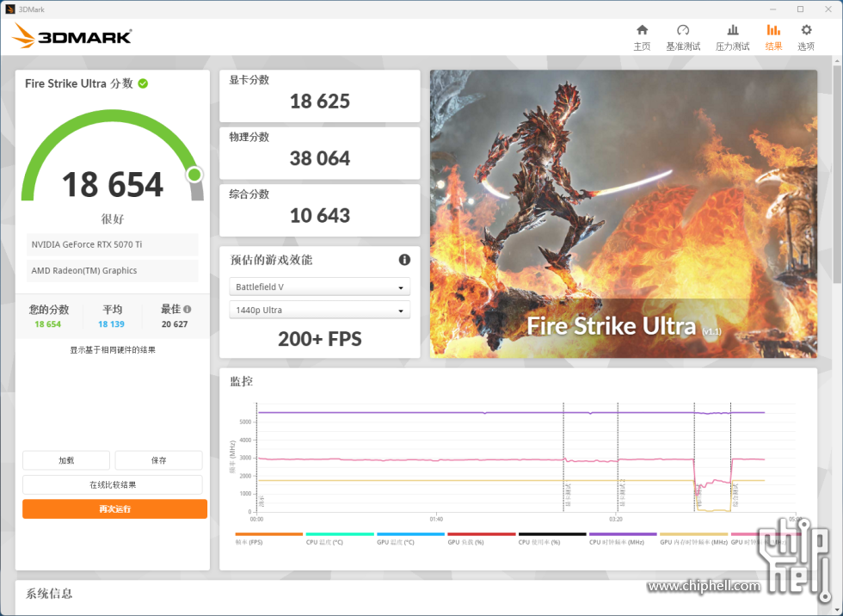Click 在线比较结果 compare online button
This screenshot has height=616, width=843.
[x=113, y=484]
